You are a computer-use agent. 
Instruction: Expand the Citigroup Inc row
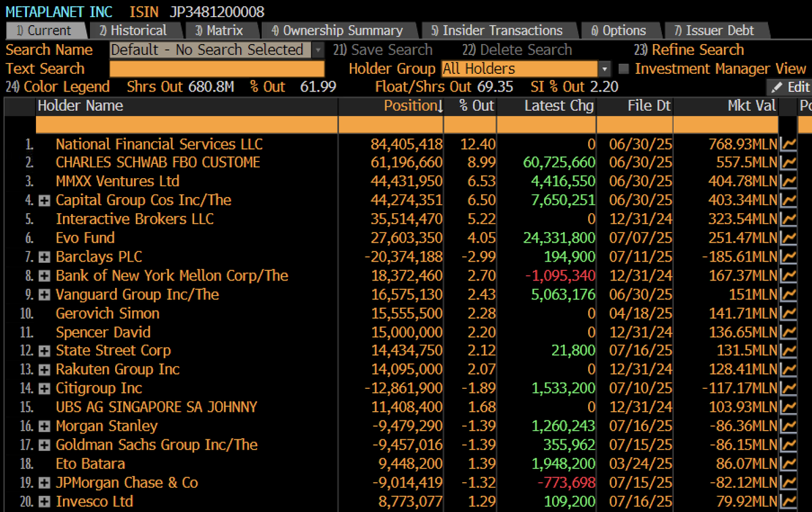click(x=45, y=389)
